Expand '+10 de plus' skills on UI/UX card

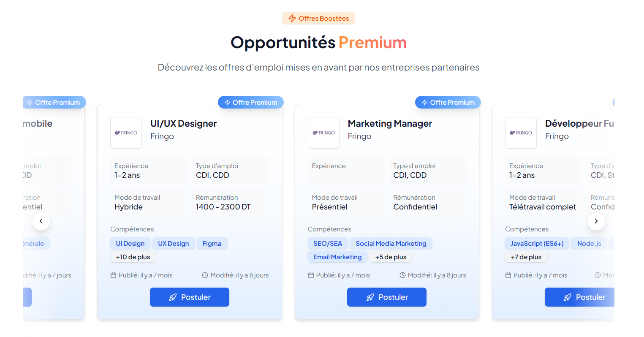click(x=133, y=257)
